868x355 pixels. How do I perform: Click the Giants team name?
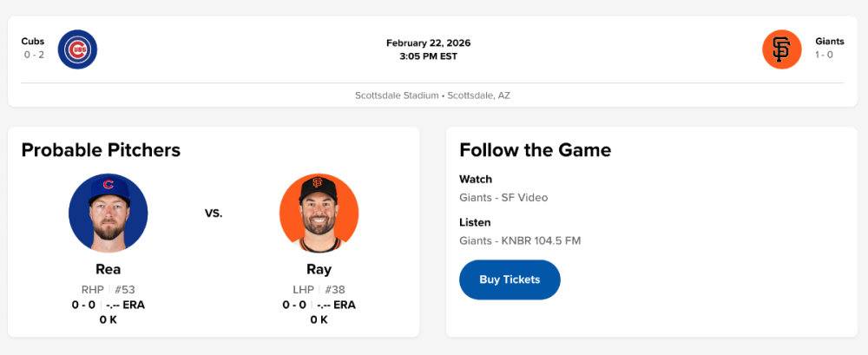point(830,42)
